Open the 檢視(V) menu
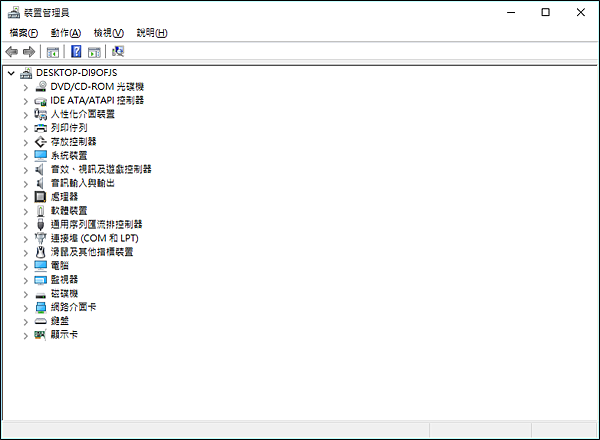Viewport: 600px width, 440px height. [x=109, y=33]
